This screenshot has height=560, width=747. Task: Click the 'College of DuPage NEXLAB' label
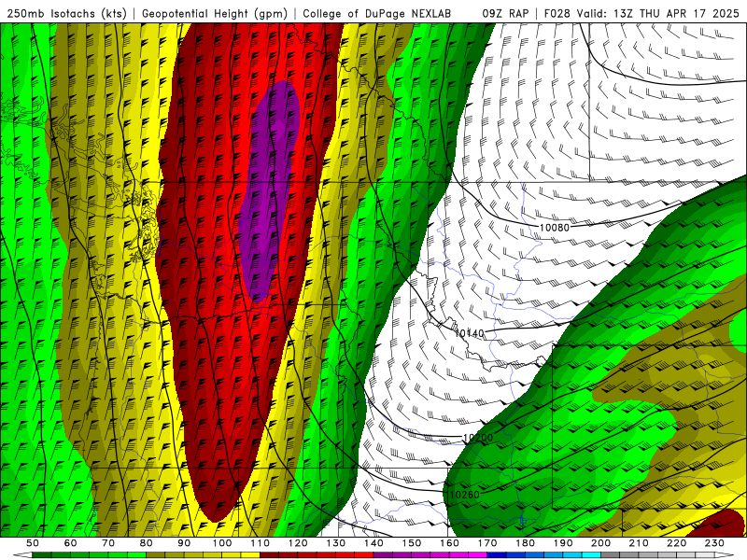(x=377, y=13)
